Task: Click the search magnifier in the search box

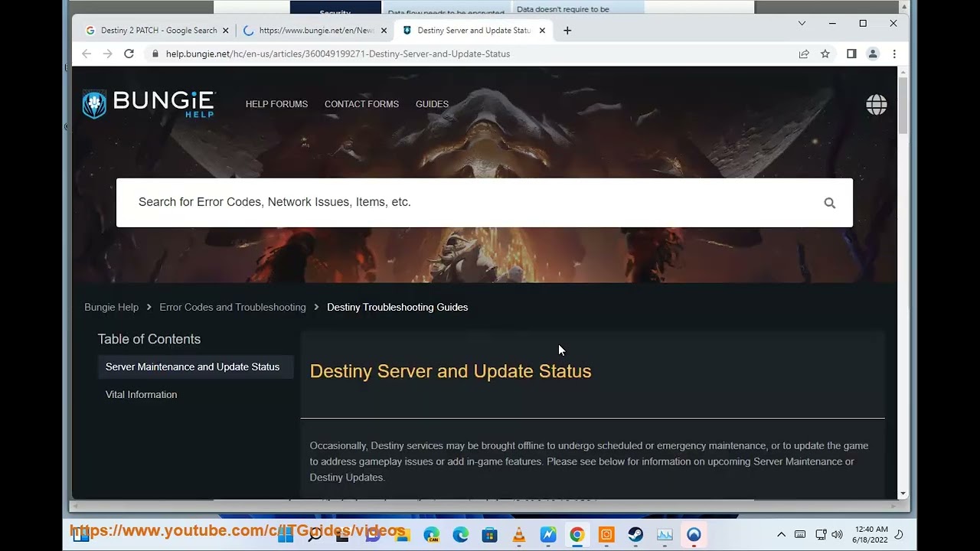Action: point(830,203)
